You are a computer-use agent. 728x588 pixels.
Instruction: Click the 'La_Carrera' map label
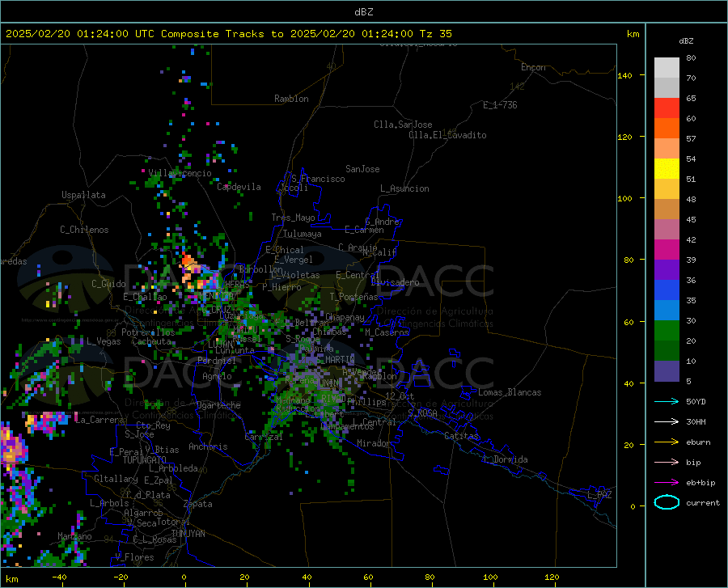click(99, 420)
